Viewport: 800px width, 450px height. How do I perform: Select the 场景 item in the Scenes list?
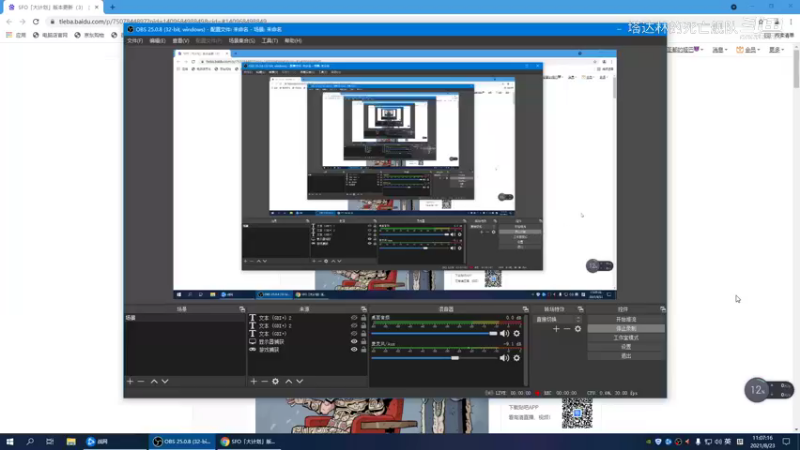(185, 318)
